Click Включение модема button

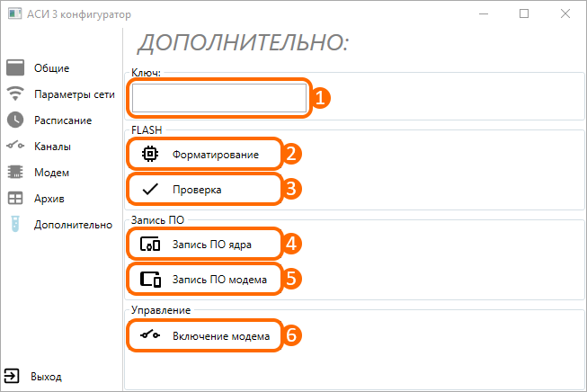tap(204, 335)
